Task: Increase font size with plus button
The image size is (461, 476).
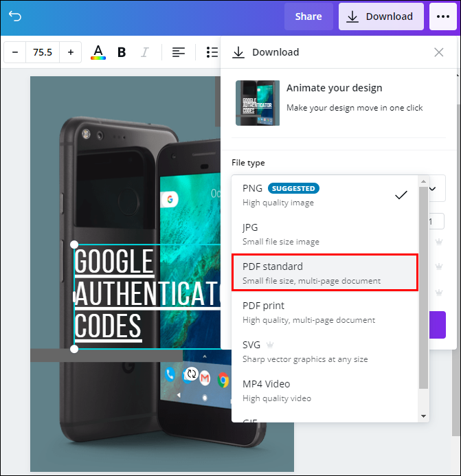Action: point(71,52)
